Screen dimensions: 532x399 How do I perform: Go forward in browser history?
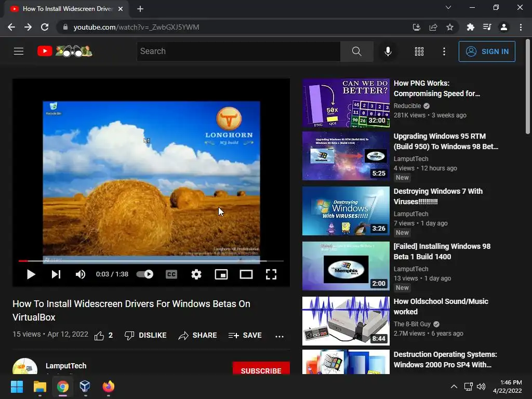click(x=28, y=27)
